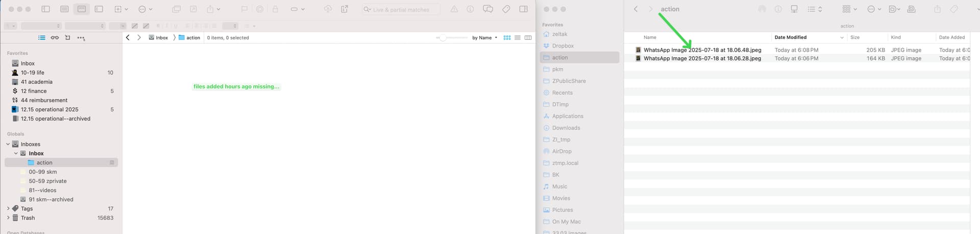Expand the Trash group in sidebar
The height and width of the screenshot is (234, 980).
[x=8, y=218]
